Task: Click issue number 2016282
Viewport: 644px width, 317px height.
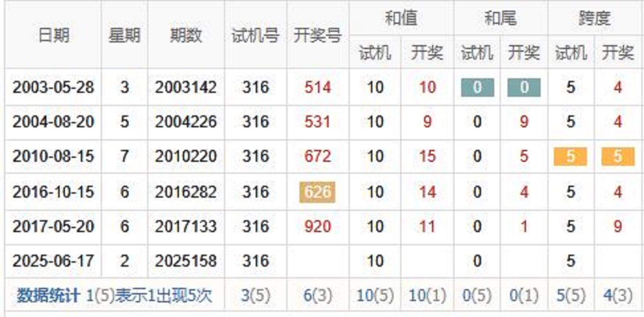Action: point(186,192)
